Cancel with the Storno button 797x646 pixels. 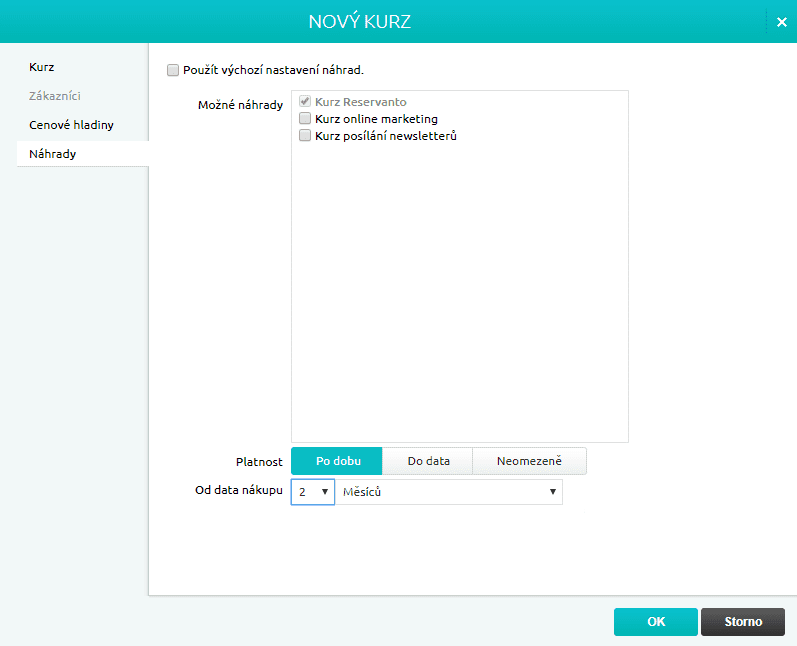pyautogui.click(x=743, y=621)
